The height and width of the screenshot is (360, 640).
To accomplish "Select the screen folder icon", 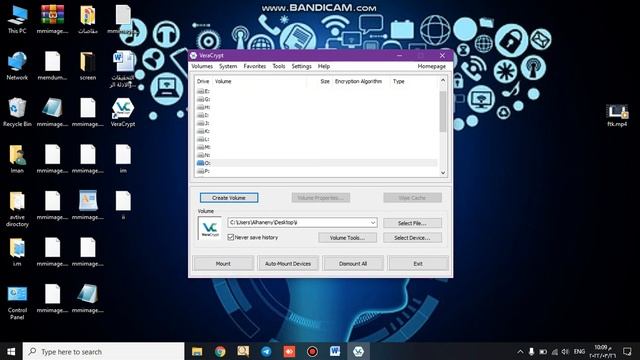I will (x=88, y=65).
